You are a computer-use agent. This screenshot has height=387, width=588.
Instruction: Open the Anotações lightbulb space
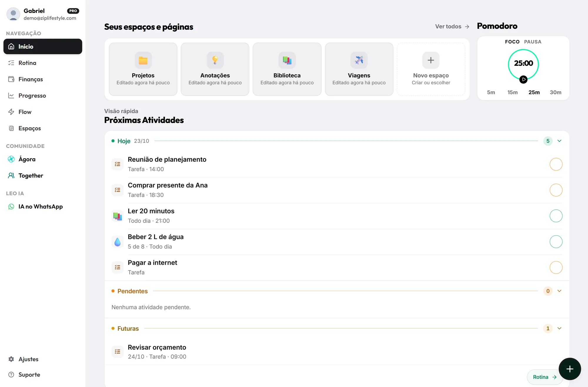click(215, 69)
